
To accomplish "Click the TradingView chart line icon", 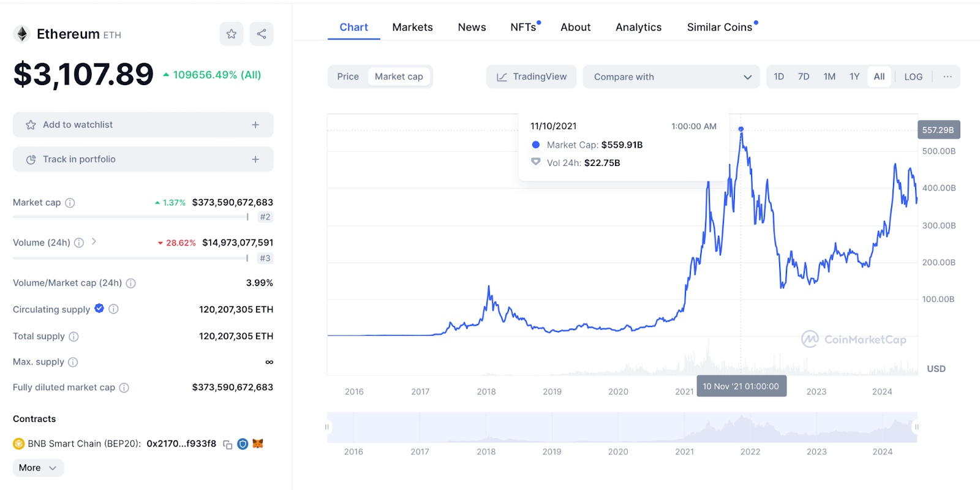I will 502,77.
